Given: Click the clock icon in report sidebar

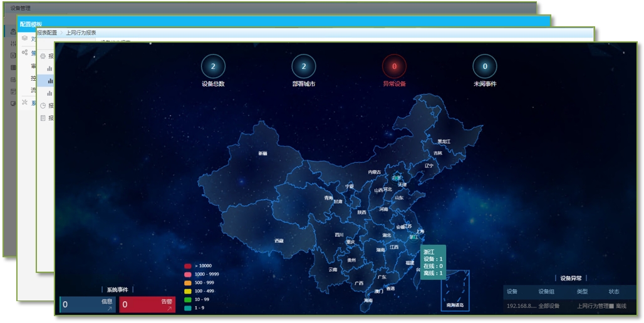Looking at the screenshot, I should [43, 105].
